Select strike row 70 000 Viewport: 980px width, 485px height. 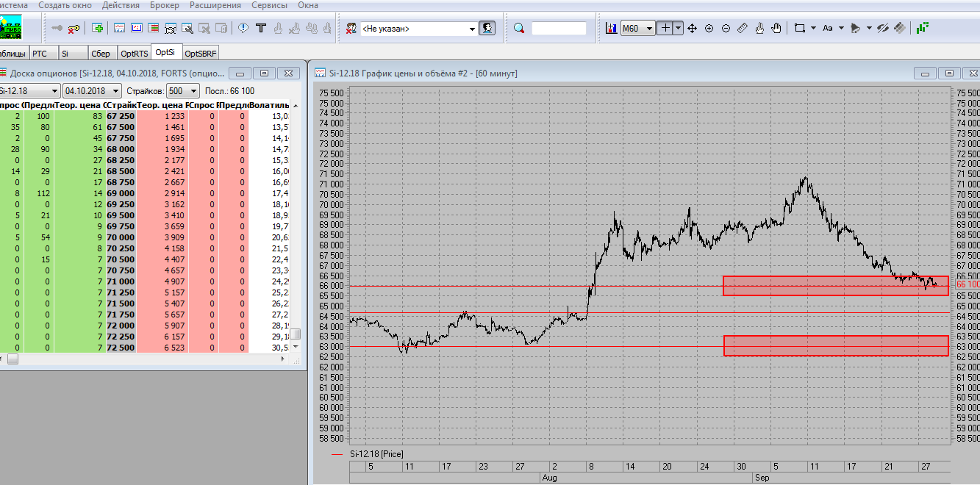click(x=145, y=238)
